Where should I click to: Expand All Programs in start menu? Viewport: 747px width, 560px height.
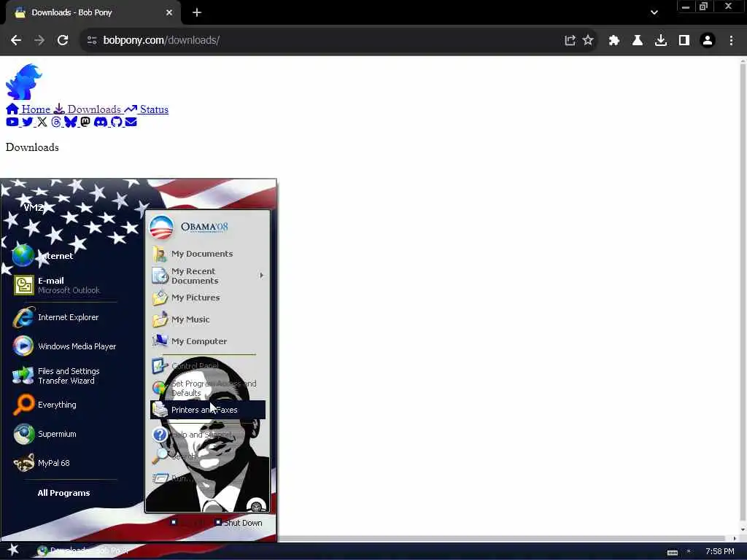coord(64,493)
